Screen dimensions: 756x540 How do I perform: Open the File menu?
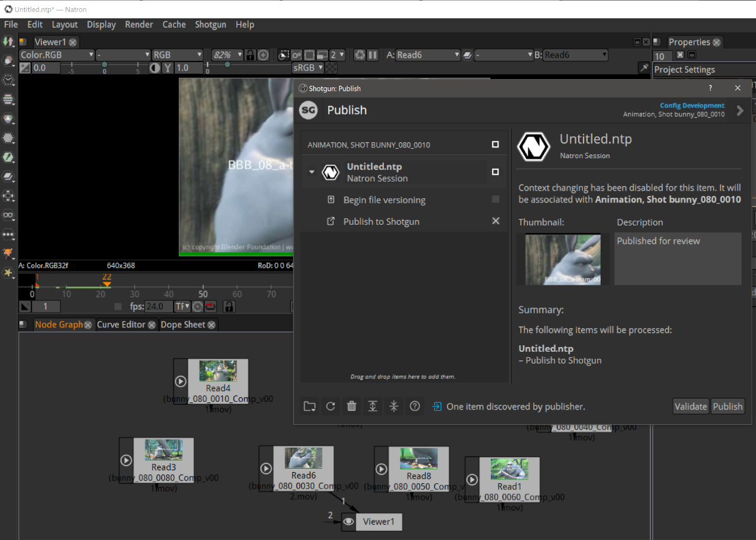pyautogui.click(x=11, y=24)
